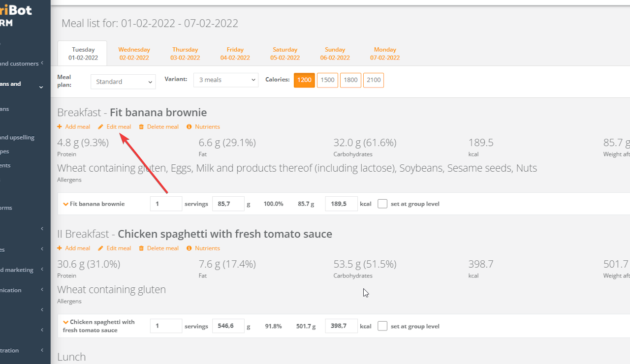Choose the 2100 calories button

(374, 80)
